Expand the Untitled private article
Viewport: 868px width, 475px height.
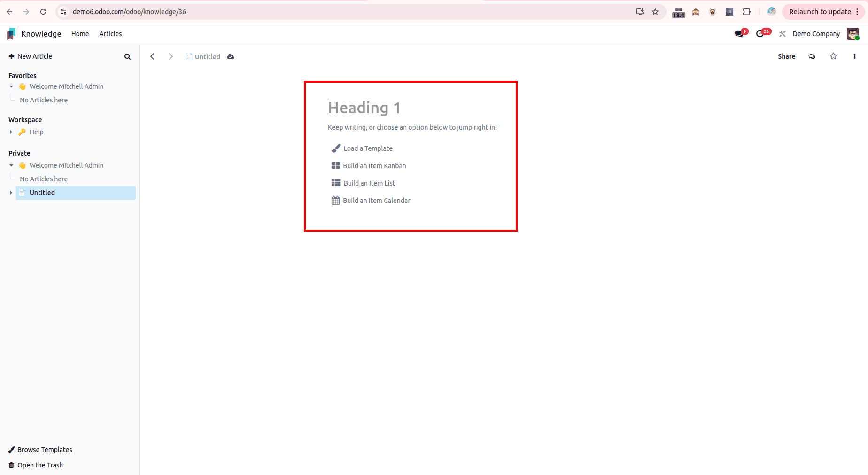click(11, 193)
